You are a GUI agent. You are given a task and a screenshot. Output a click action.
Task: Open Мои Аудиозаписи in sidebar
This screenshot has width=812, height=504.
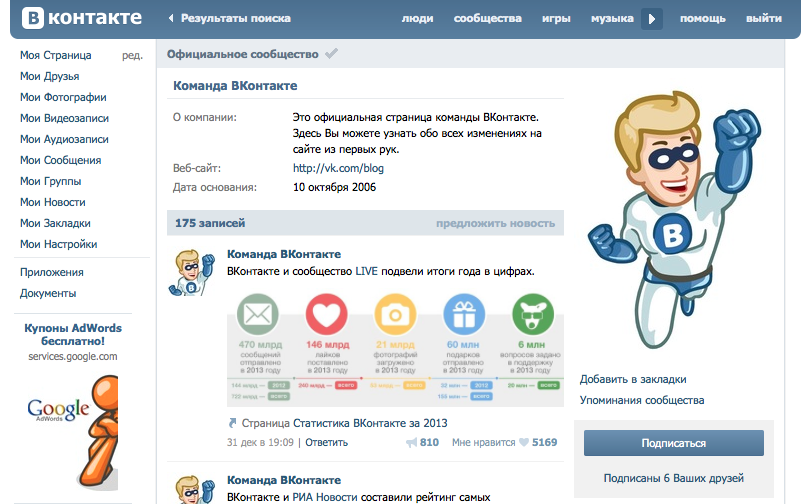tap(64, 139)
